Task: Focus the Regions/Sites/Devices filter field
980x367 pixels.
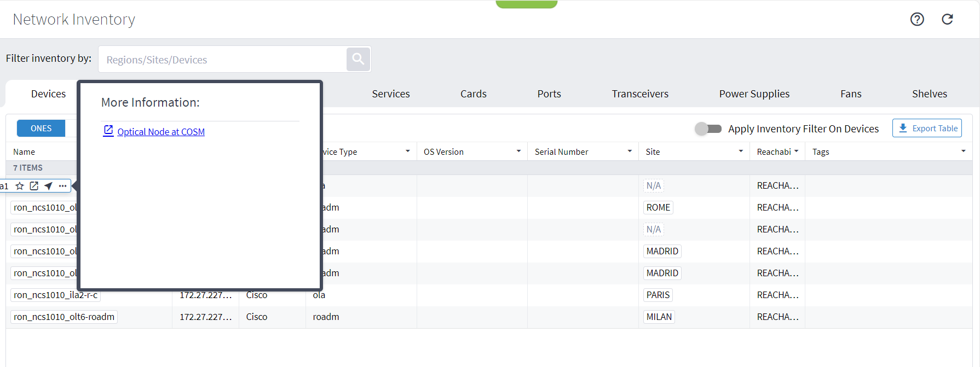Action: coord(222,60)
